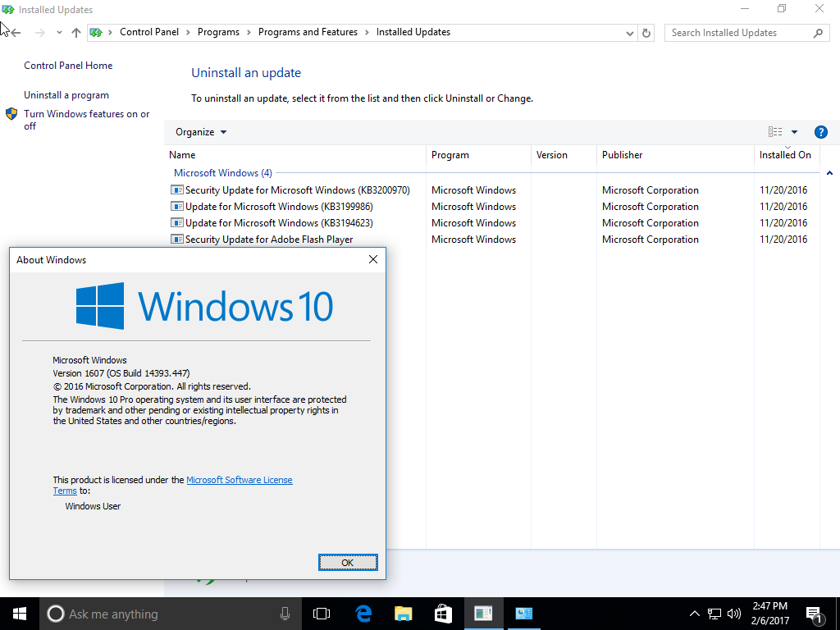The height and width of the screenshot is (630, 840).
Task: Select Security Update for Adobe Flash Player
Action: (492, 239)
